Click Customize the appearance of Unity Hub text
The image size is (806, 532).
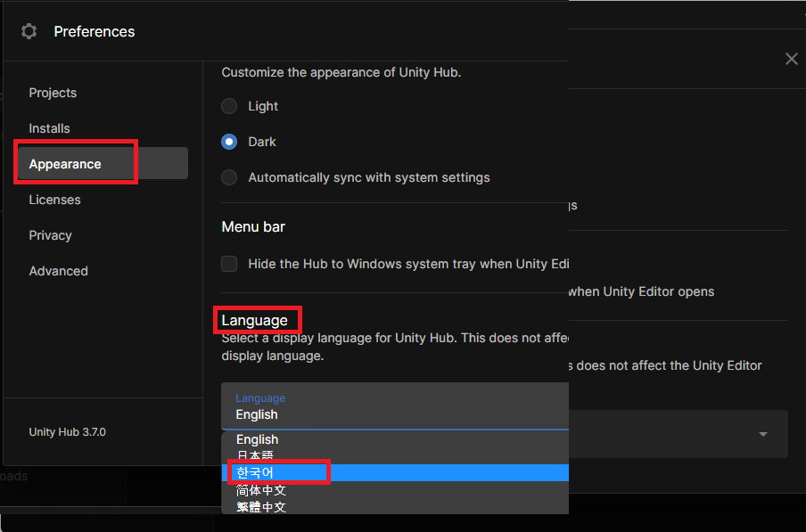click(x=341, y=72)
